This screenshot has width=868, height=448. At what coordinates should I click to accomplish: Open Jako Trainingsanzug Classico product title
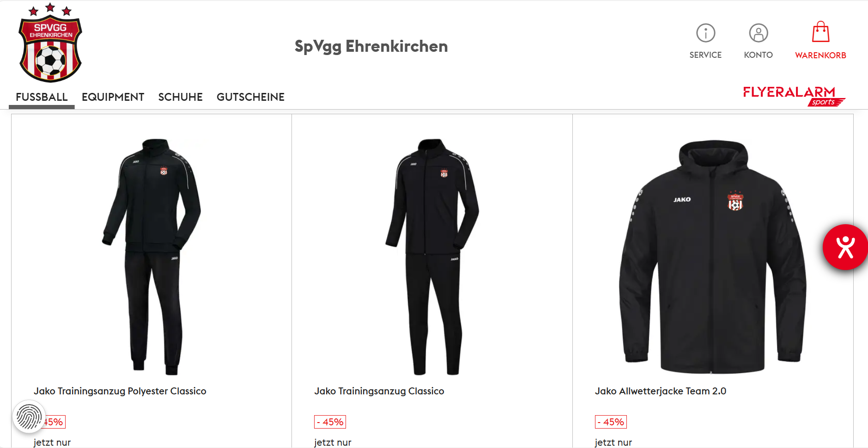pos(379,391)
